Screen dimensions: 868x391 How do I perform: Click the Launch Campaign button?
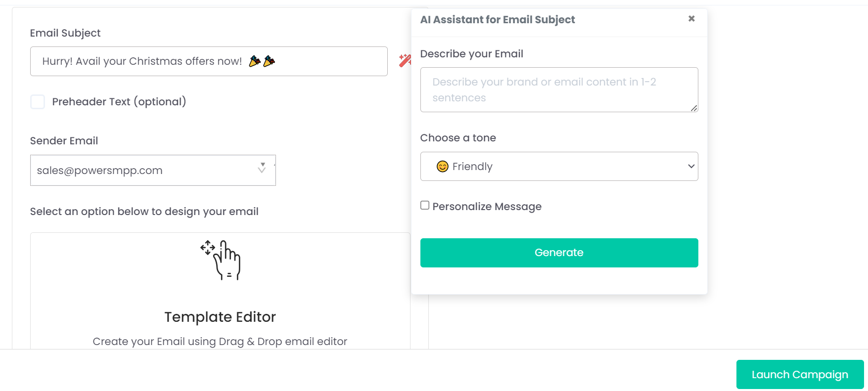pyautogui.click(x=800, y=375)
